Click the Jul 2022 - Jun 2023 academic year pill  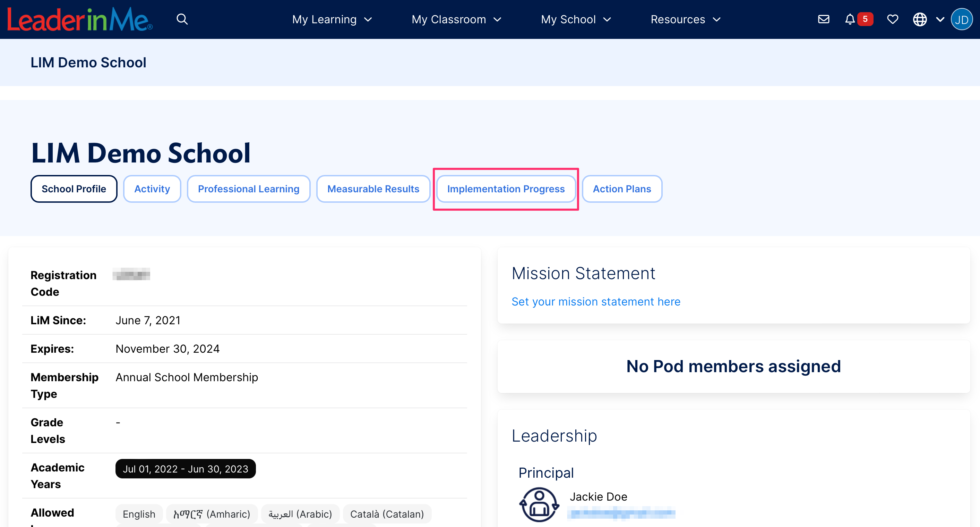[x=185, y=469]
